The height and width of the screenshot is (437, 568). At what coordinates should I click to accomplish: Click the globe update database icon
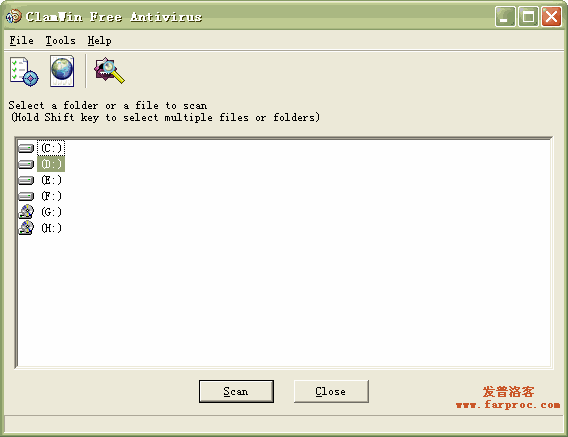point(62,71)
